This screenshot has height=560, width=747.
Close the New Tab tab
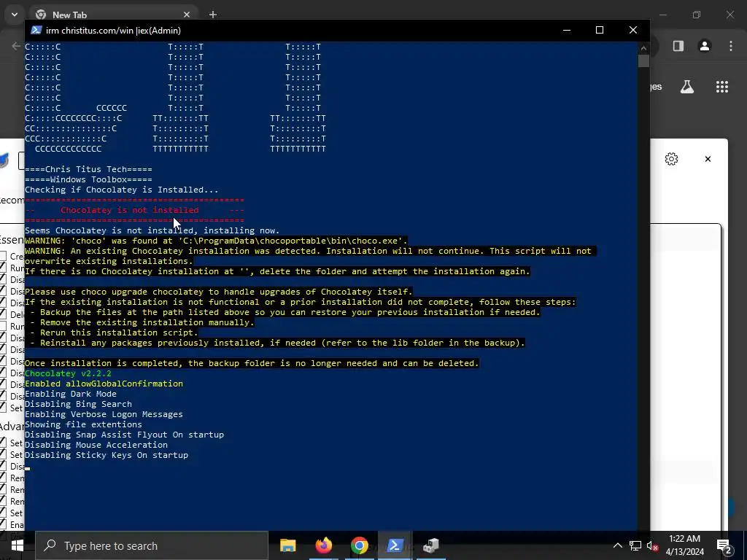(187, 15)
